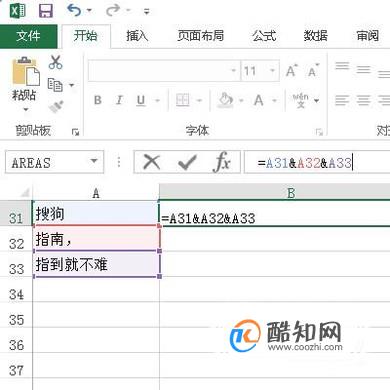Open the font color dropdown arrow
This screenshot has height=390, width=390.
tap(274, 100)
